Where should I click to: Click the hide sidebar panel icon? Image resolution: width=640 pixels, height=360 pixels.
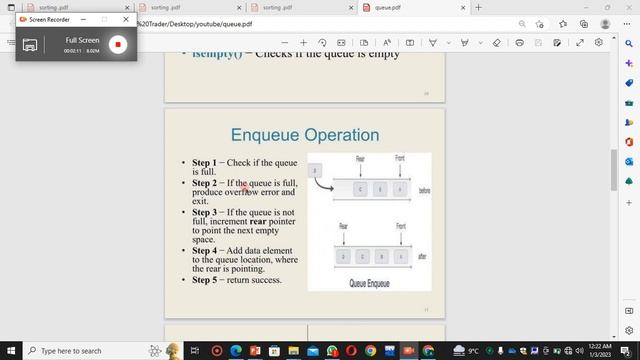(629, 311)
